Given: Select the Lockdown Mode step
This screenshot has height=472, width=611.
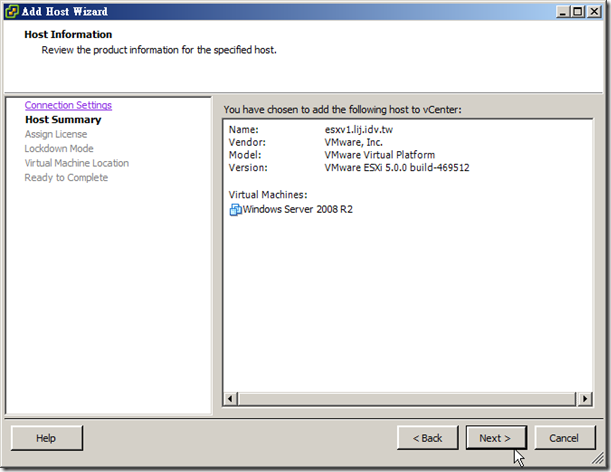Looking at the screenshot, I should [59, 148].
